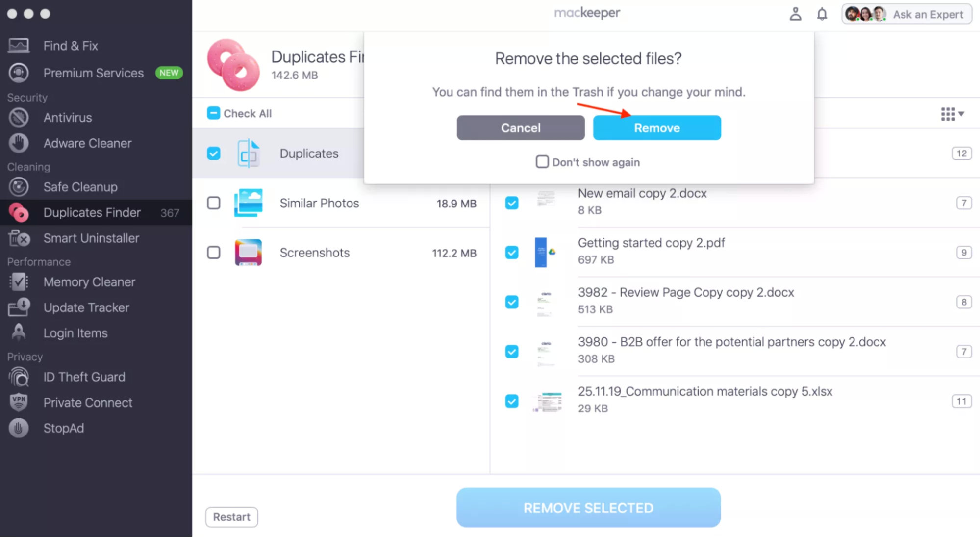Select the StopAd tool
Image resolution: width=980 pixels, height=537 pixels.
(63, 428)
